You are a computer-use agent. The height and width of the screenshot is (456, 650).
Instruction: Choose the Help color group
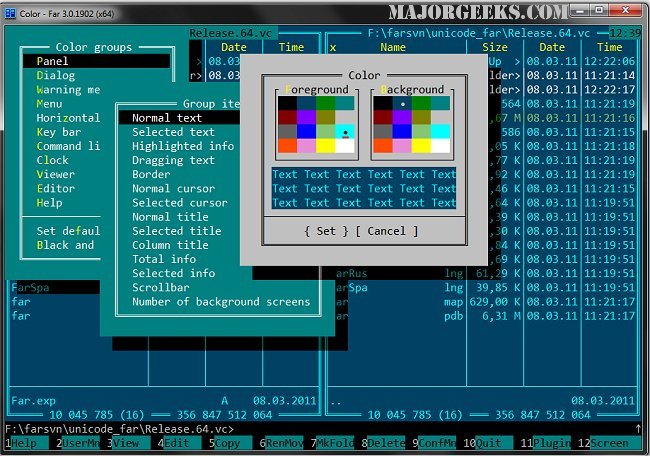(49, 203)
